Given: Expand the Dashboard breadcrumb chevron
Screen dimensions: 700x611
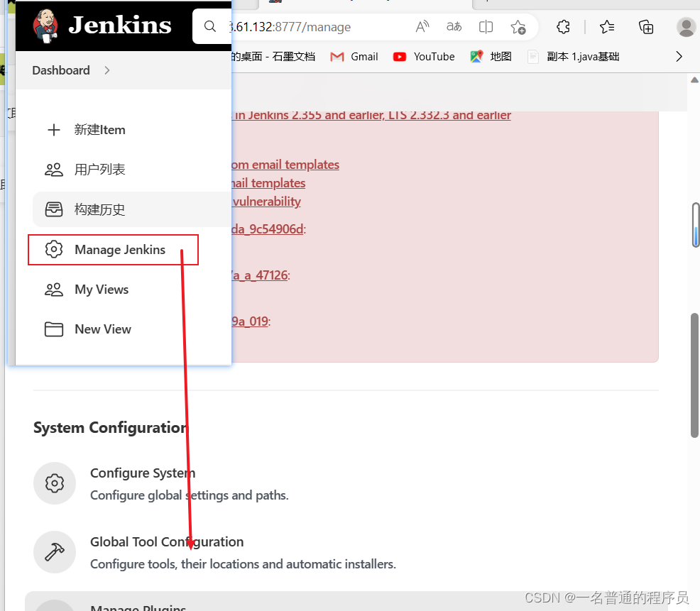Looking at the screenshot, I should click(x=106, y=70).
